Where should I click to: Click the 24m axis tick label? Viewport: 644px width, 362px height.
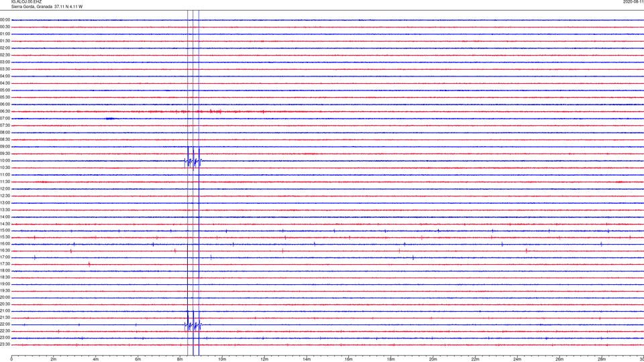point(517,359)
